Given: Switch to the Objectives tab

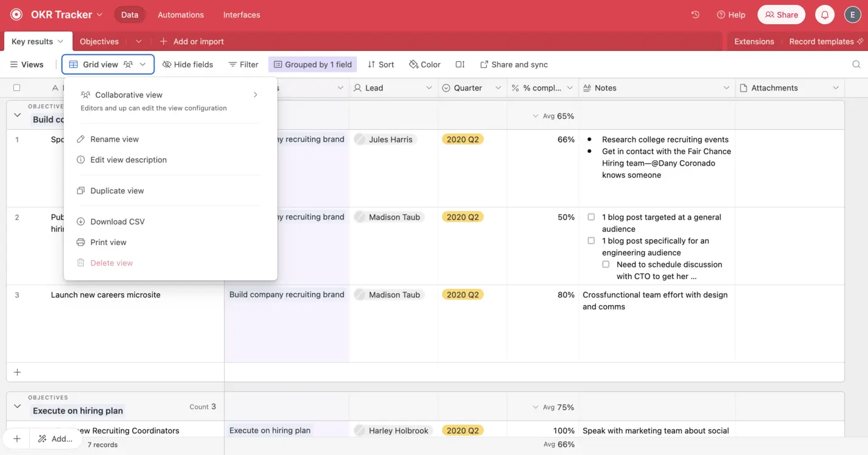Looking at the screenshot, I should (x=100, y=41).
